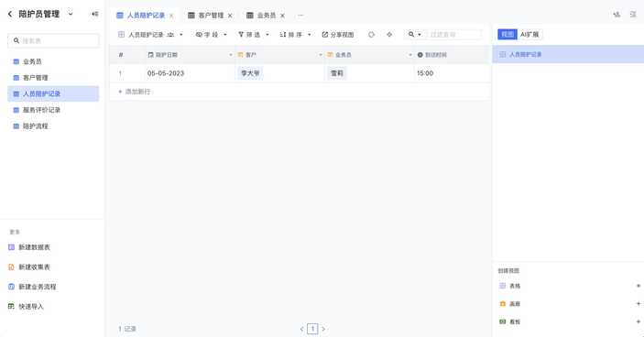Add a new 画廊 view with plus
The image size is (644, 337).
639,304
